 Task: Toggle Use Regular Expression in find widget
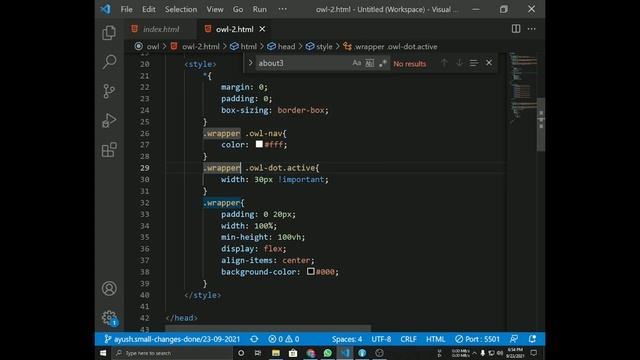tap(382, 63)
